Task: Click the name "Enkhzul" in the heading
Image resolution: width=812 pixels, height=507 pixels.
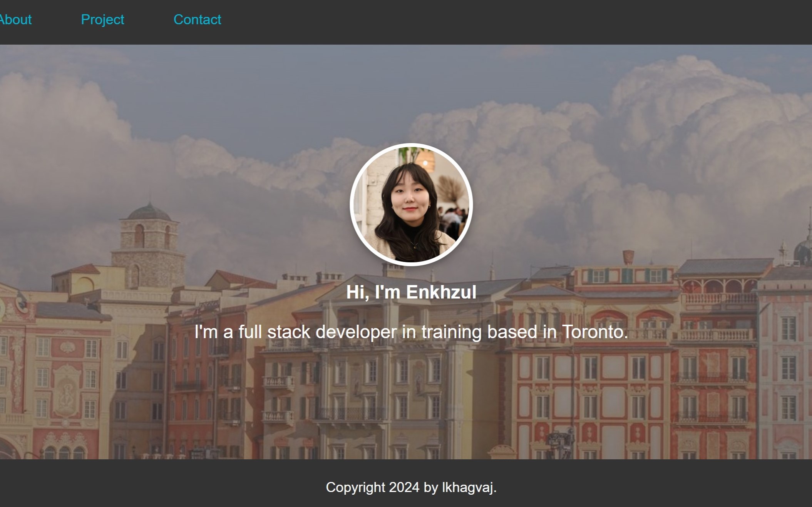Action: pos(441,292)
